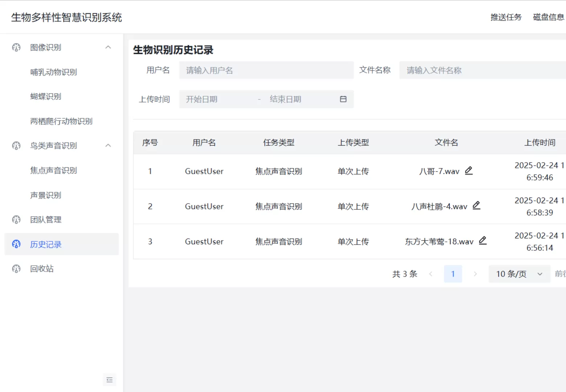Select 蝴蝶识别 in the sidebar
The width and height of the screenshot is (566, 392).
pyautogui.click(x=46, y=97)
